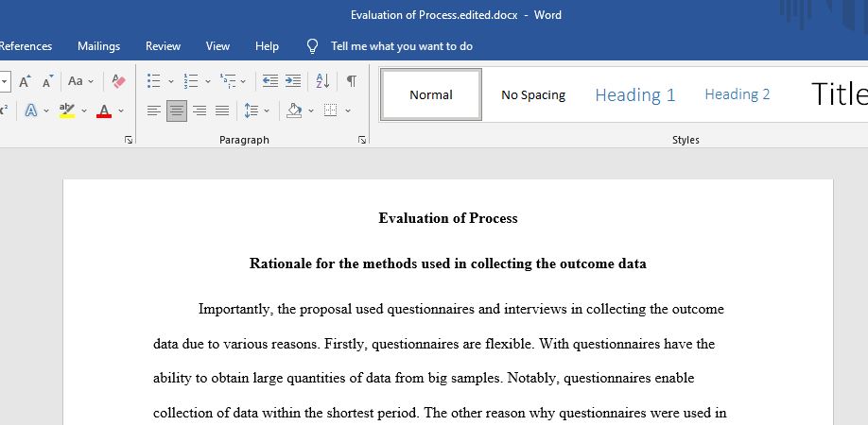
Task: Apply paragraph shading with paint bucket
Action: point(294,111)
